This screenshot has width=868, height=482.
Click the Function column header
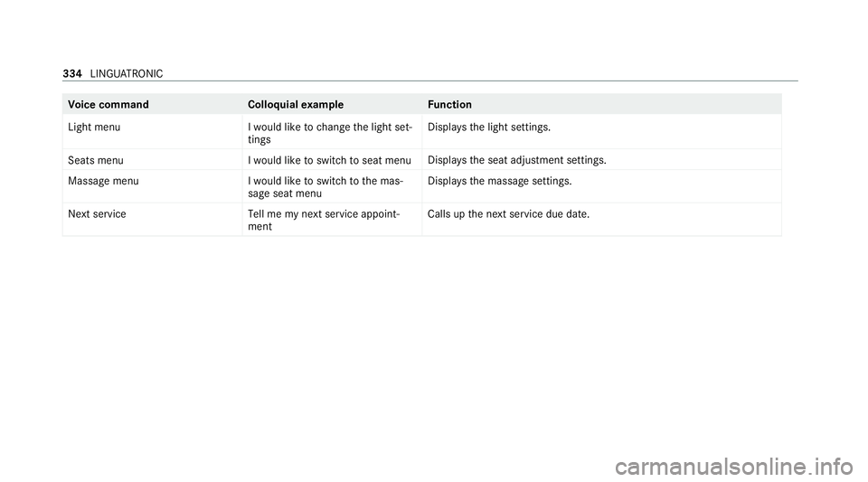[x=449, y=105]
